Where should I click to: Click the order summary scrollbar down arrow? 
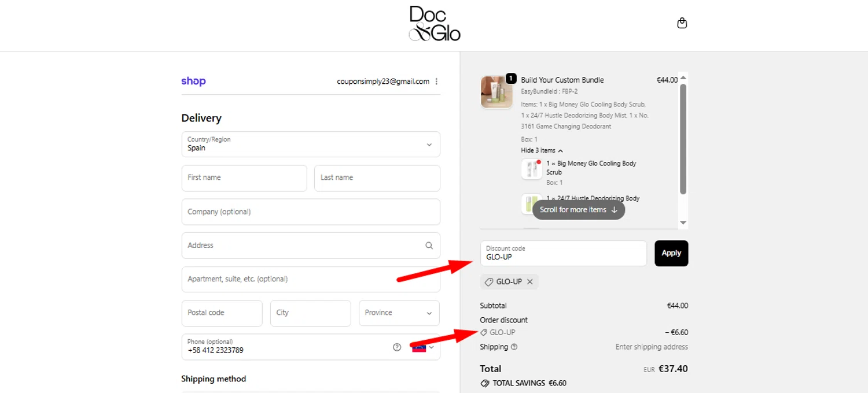(683, 223)
